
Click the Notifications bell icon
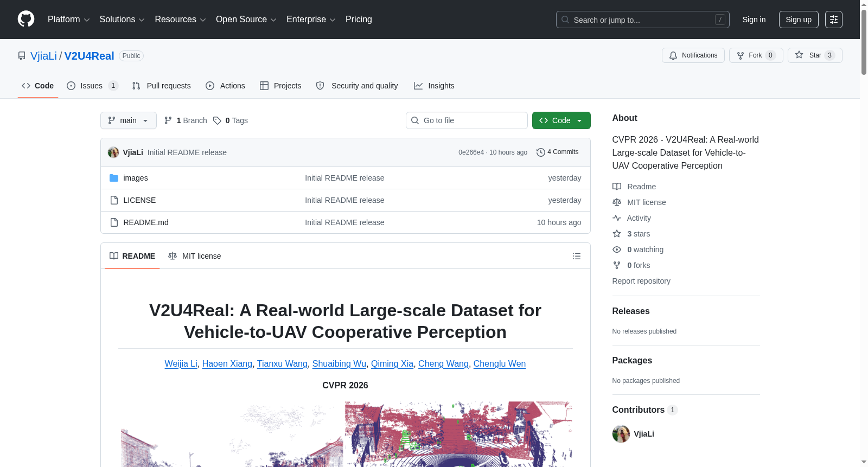(x=673, y=55)
